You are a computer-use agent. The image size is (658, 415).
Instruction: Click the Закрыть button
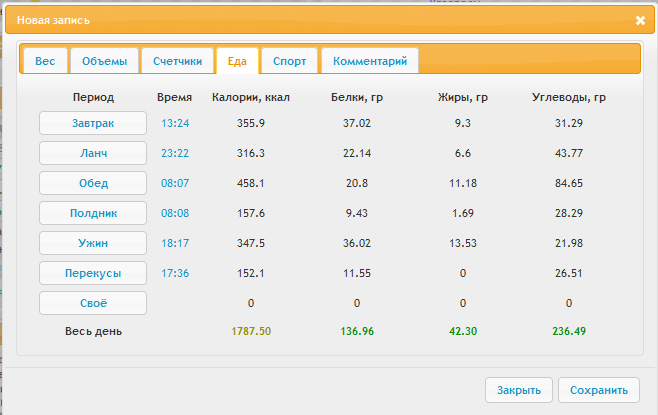click(519, 390)
